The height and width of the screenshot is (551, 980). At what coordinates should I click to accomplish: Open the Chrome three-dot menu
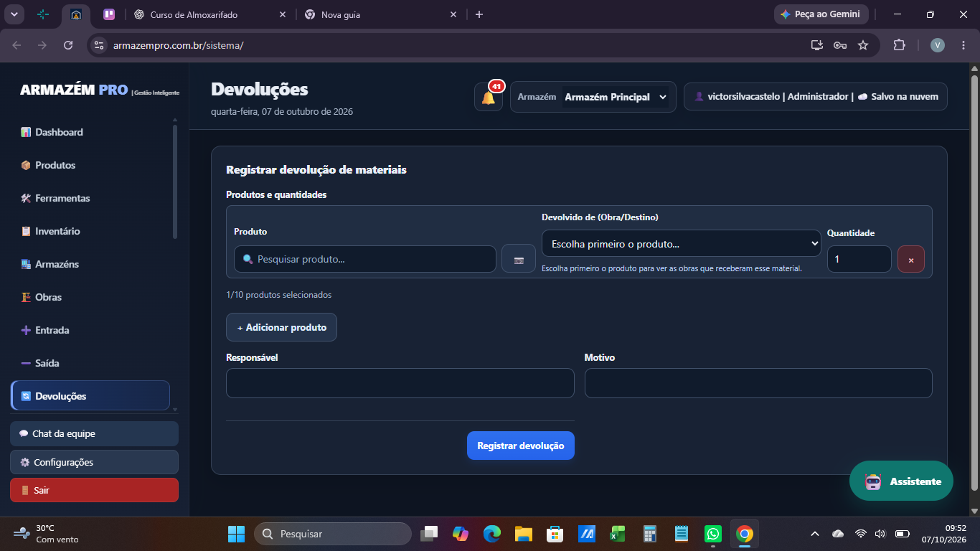pyautogui.click(x=963, y=45)
